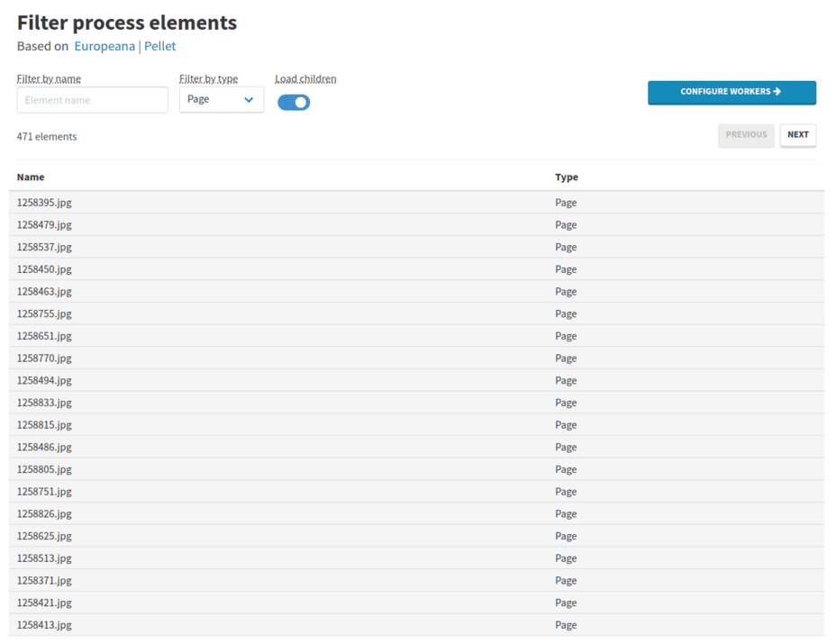Click the Load children label
The image size is (836, 644).
click(305, 79)
